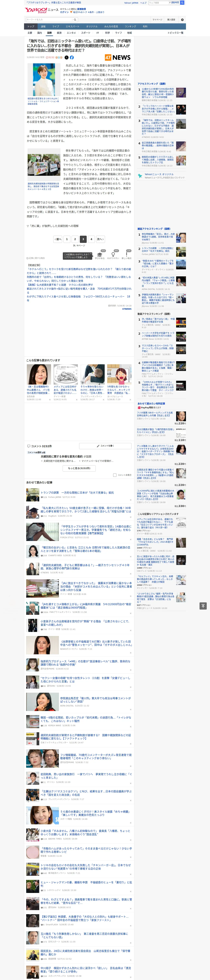React with わかりやすい lightbulb icon
210x980 pixels.
(113, 254)
